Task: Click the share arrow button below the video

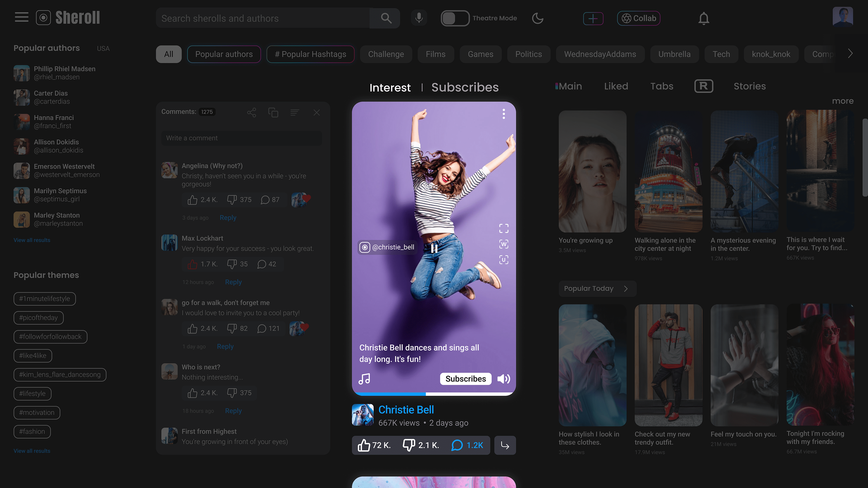Action: 505,445
